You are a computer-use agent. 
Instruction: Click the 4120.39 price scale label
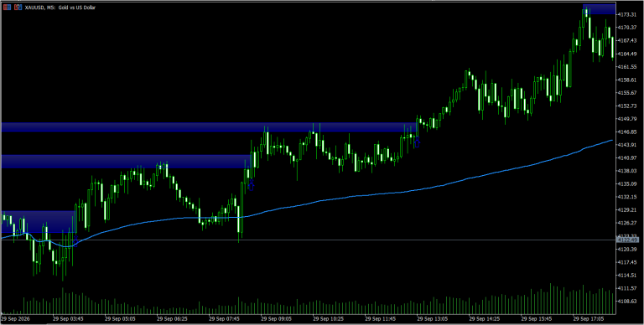pos(627,249)
